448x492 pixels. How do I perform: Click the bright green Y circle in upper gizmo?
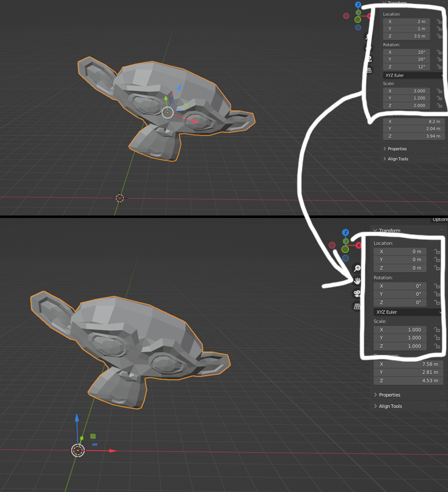tap(358, 19)
